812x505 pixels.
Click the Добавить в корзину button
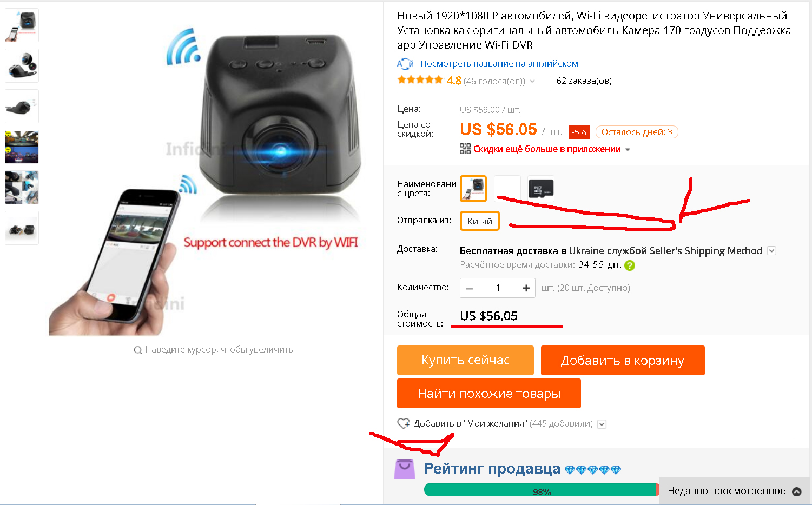[623, 361]
